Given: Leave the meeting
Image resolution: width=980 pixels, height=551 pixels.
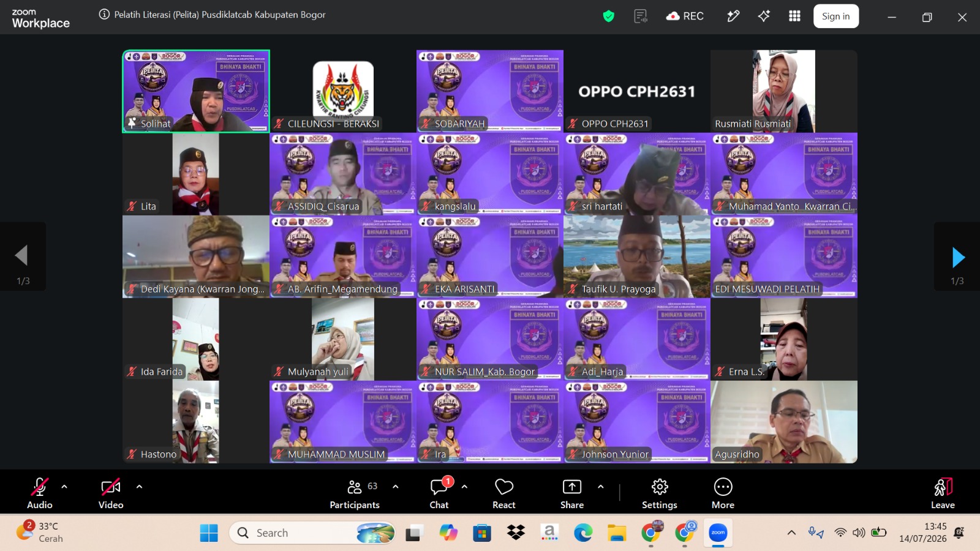Looking at the screenshot, I should tap(943, 493).
